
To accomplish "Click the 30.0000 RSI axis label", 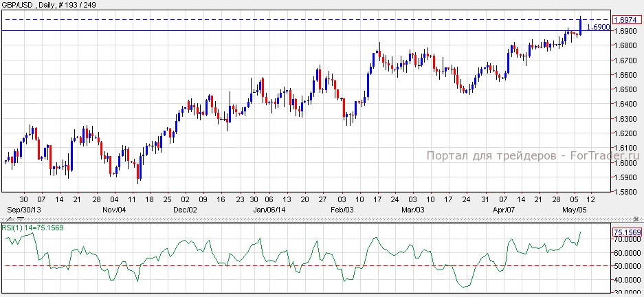I will (626, 293).
